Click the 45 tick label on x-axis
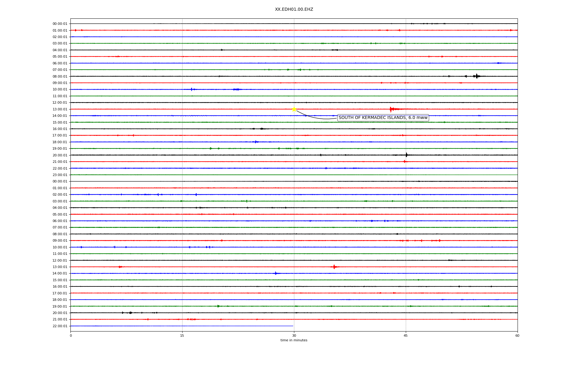588x368 pixels. tap(406, 335)
